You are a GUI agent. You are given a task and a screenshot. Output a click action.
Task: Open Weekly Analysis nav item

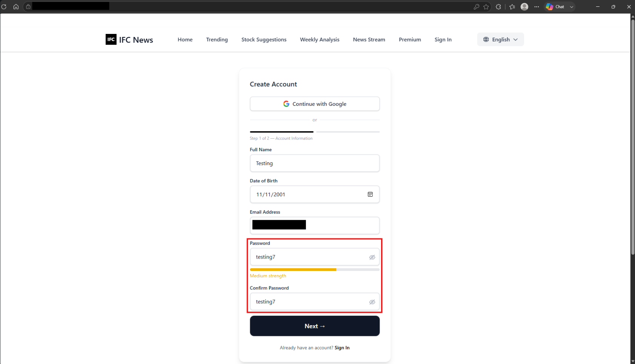pyautogui.click(x=320, y=40)
